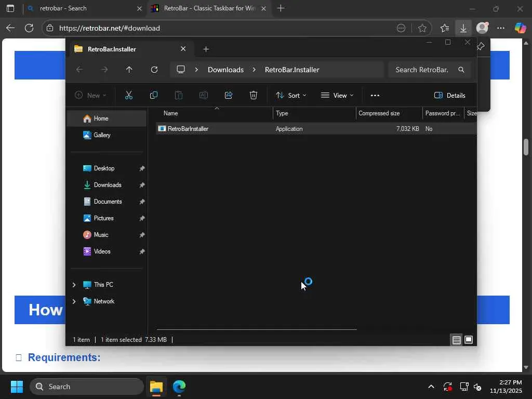532x399 pixels.
Task: Open Edge Settings and more menu
Action: tap(501, 28)
